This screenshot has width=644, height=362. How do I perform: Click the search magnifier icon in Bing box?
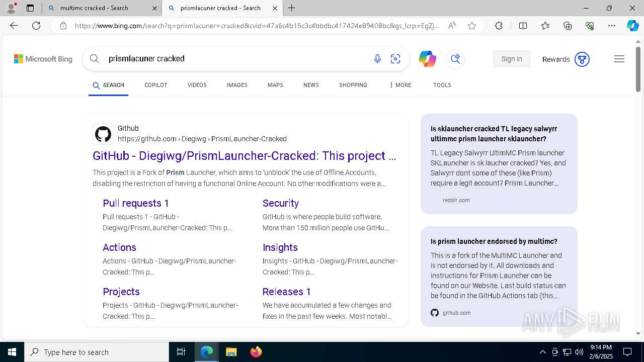click(x=95, y=59)
